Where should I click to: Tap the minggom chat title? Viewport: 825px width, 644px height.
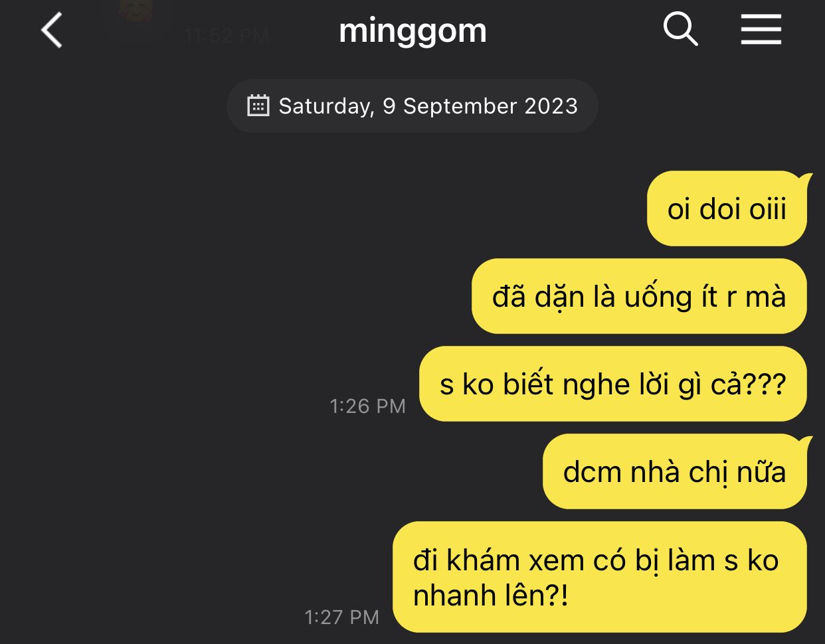tap(412, 30)
